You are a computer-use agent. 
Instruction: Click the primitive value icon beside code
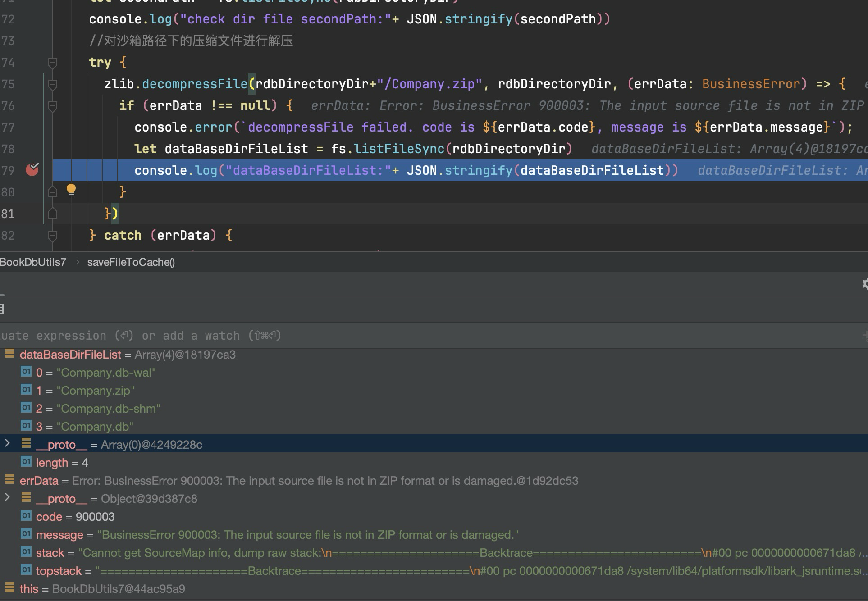tap(26, 516)
